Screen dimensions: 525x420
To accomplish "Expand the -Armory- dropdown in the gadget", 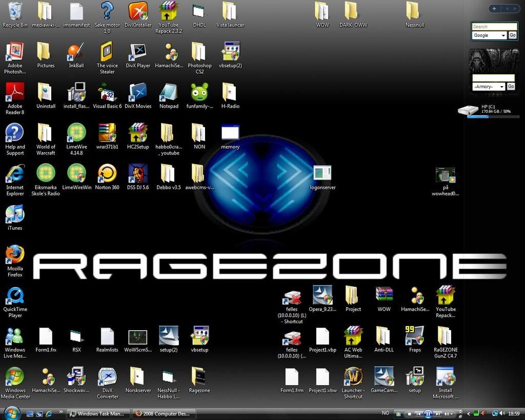I will coord(489,87).
